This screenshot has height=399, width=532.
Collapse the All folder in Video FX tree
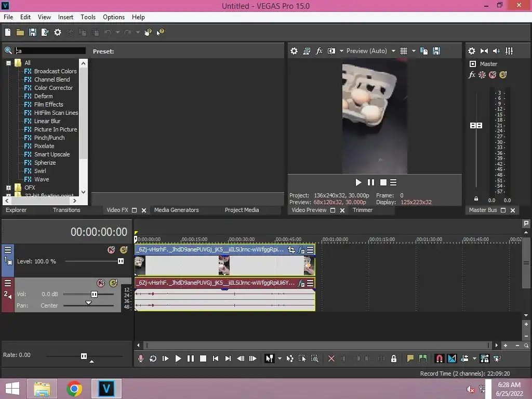point(8,63)
